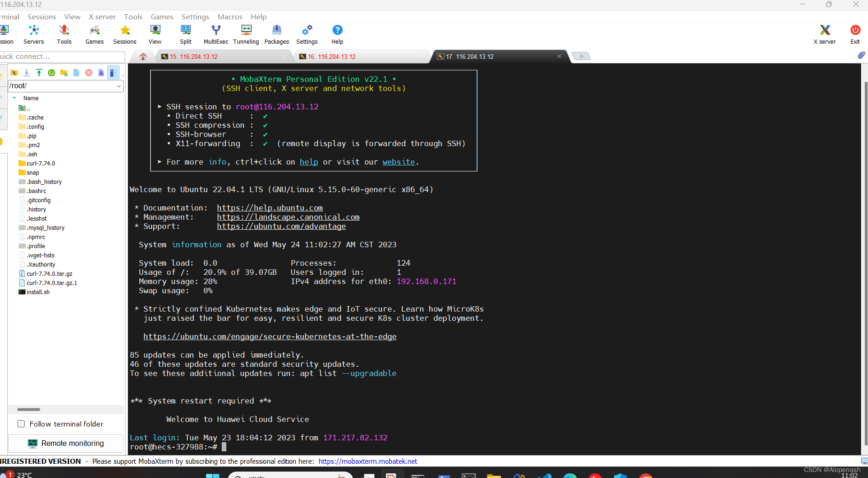
Task: Delete selected SFTP files icon
Action: (89, 73)
